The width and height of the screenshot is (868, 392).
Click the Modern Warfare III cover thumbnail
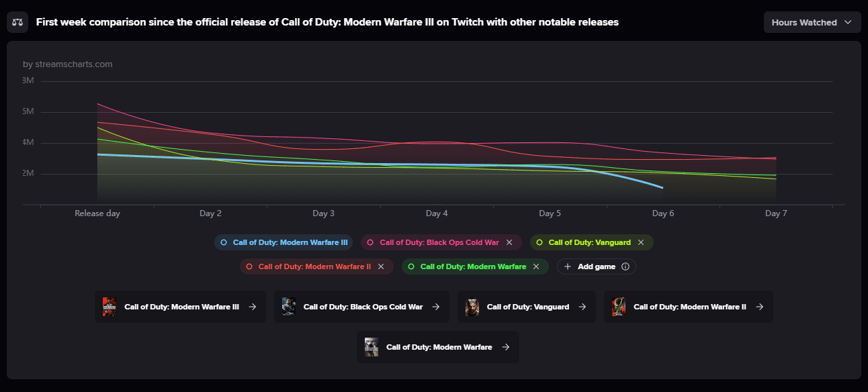click(110, 307)
